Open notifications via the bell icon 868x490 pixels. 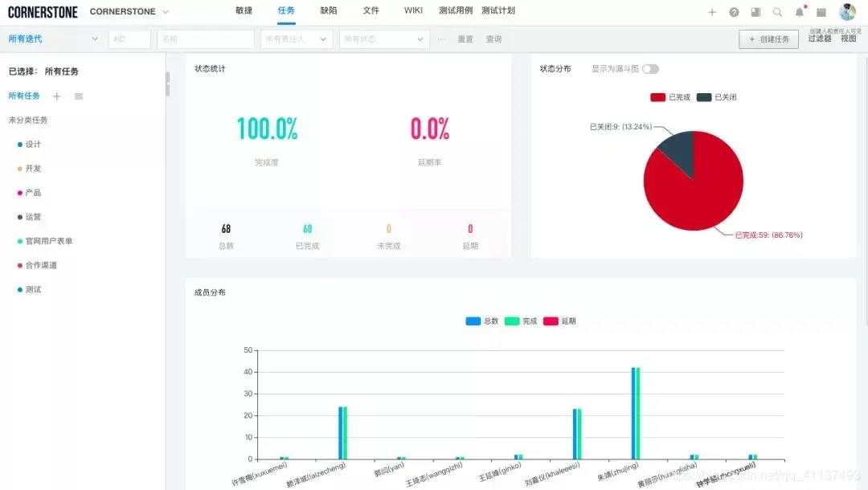point(798,11)
